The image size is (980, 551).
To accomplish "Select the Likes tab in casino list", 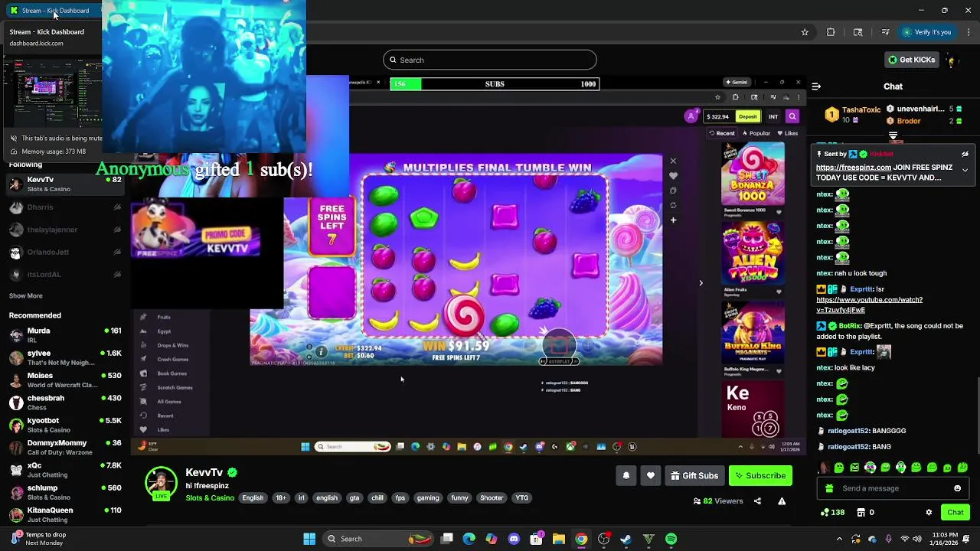I will (x=788, y=133).
